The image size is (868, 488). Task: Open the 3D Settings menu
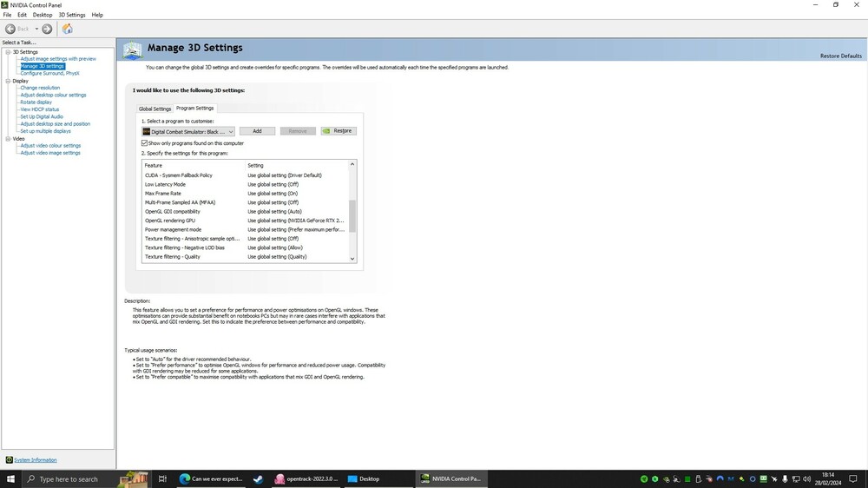point(72,15)
